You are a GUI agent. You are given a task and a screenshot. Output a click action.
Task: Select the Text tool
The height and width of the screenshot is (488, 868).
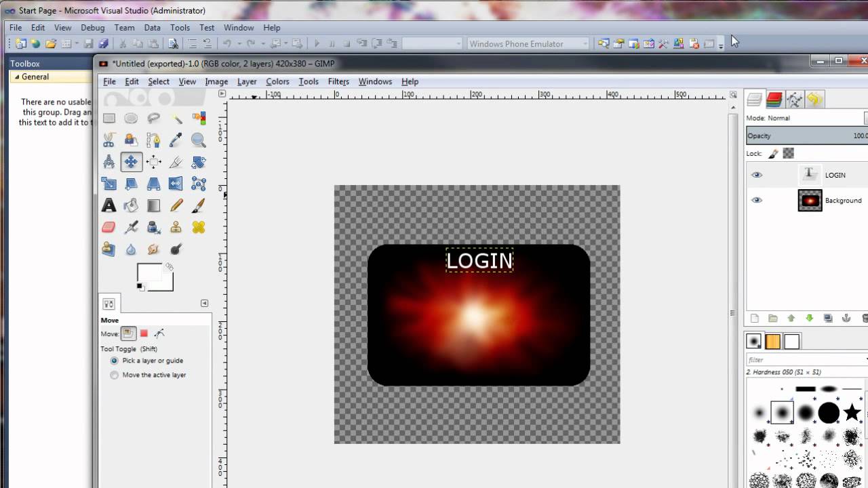pyautogui.click(x=108, y=205)
